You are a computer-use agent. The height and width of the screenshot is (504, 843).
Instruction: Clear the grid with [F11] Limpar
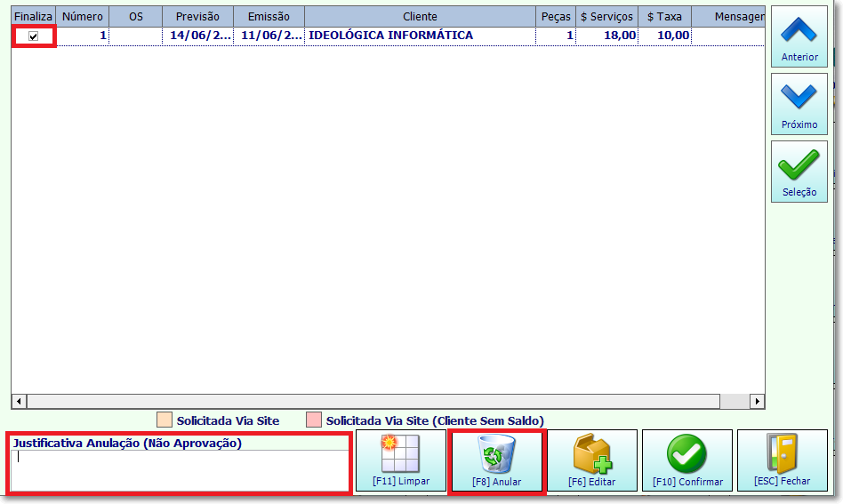point(401,460)
